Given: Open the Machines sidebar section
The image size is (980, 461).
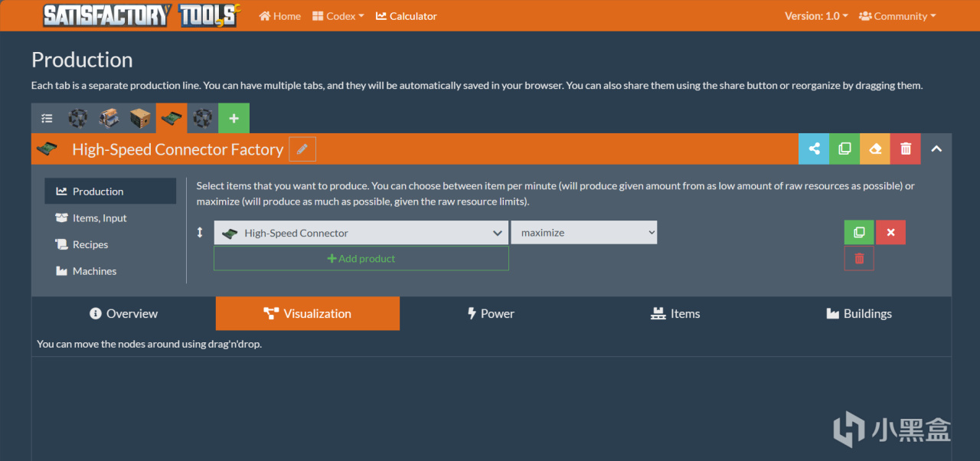Looking at the screenshot, I should [110, 271].
